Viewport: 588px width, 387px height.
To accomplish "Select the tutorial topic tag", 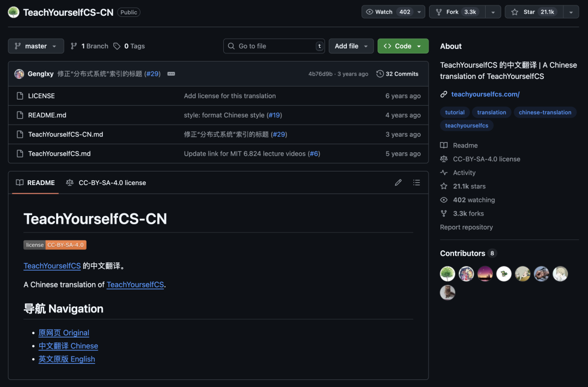I will point(455,112).
